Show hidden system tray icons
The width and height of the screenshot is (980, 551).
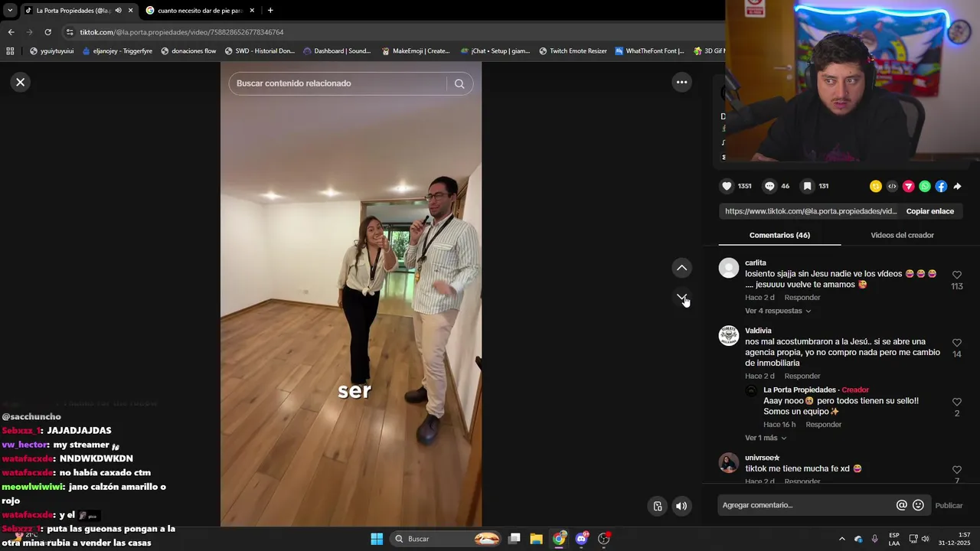click(841, 539)
